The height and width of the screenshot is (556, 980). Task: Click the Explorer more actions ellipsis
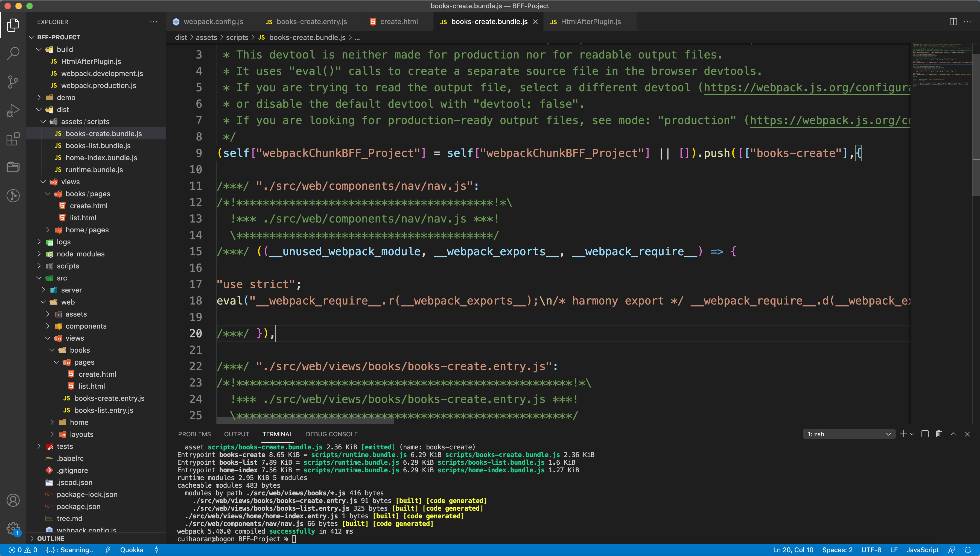(153, 22)
